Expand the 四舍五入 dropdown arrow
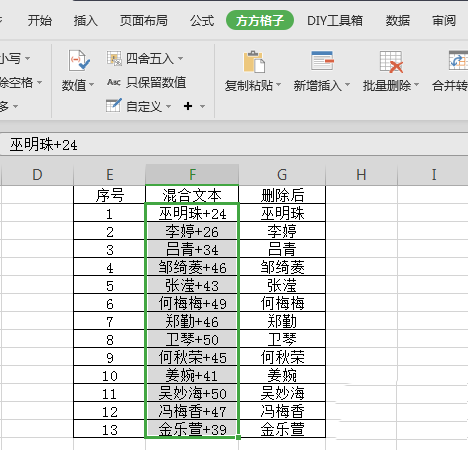Image resolution: width=468 pixels, height=450 pixels. [x=180, y=58]
